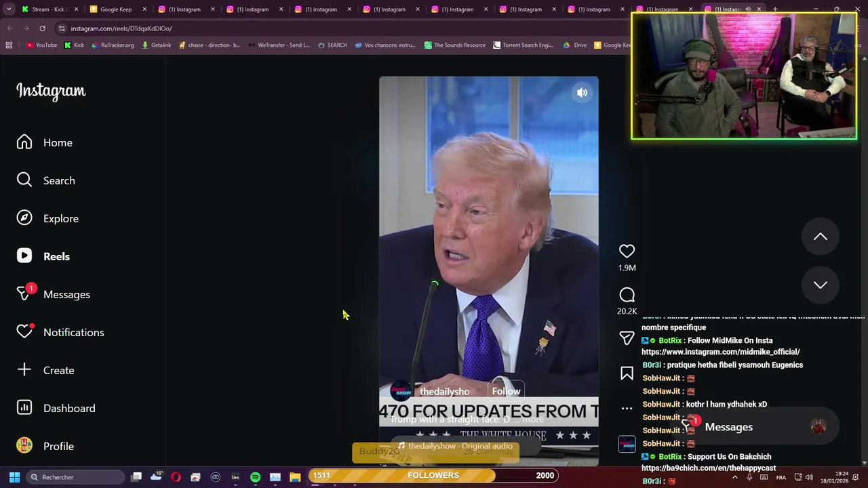
Task: Open Profile in the sidebar
Action: click(x=45, y=446)
